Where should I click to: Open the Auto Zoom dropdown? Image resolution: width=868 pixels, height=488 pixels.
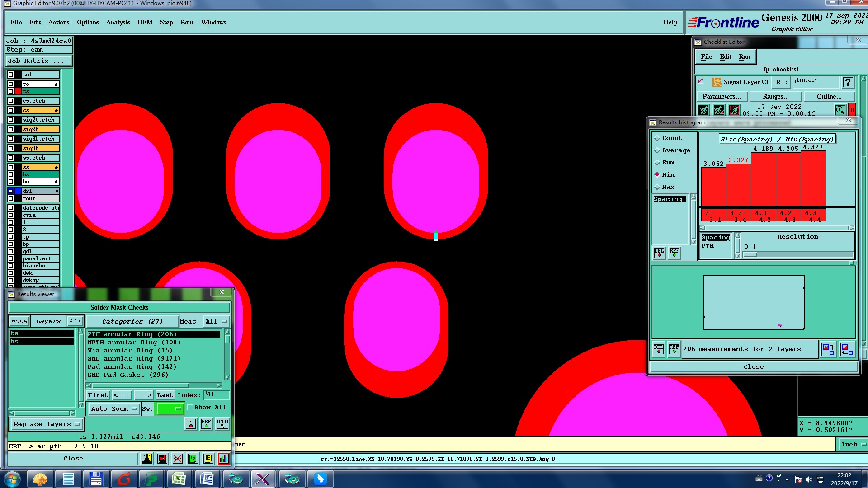113,409
